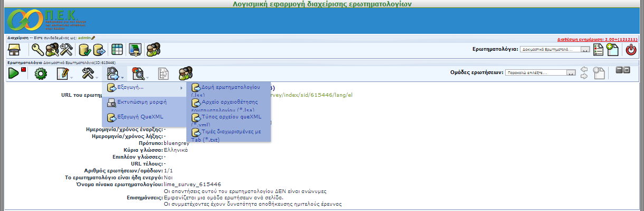The image size is (644, 211).
Task: Click the admin username link
Action: click(x=84, y=38)
